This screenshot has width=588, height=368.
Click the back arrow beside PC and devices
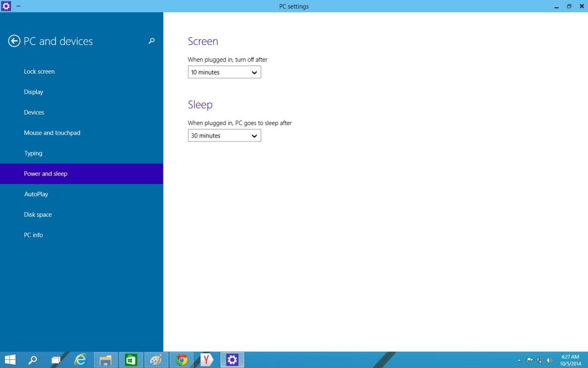[14, 41]
